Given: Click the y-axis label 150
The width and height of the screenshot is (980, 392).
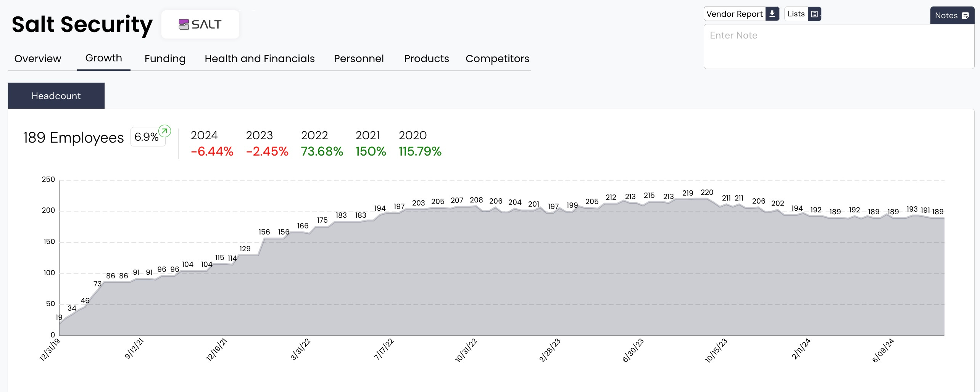Looking at the screenshot, I should coord(49,242).
